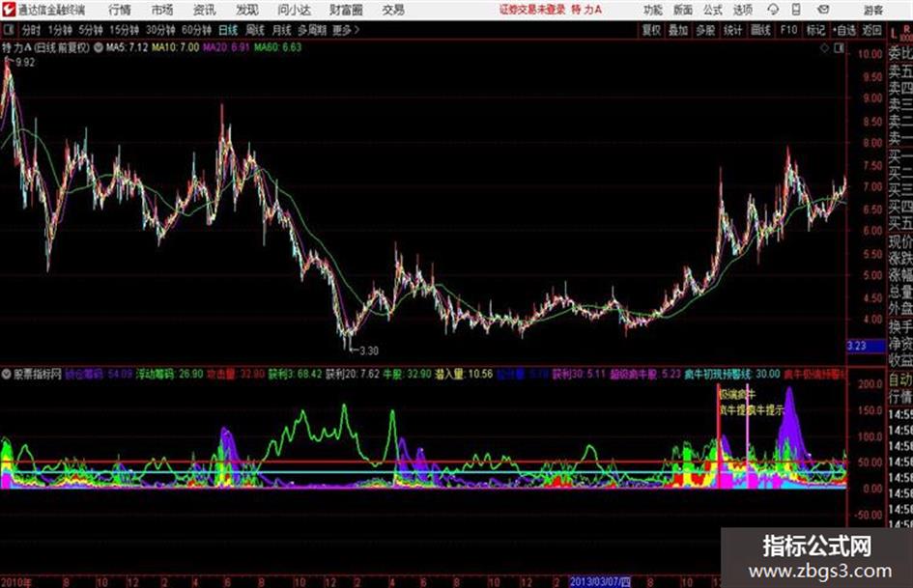
Task: Click the 获利20: 7.62 indicator value
Action: pos(353,374)
